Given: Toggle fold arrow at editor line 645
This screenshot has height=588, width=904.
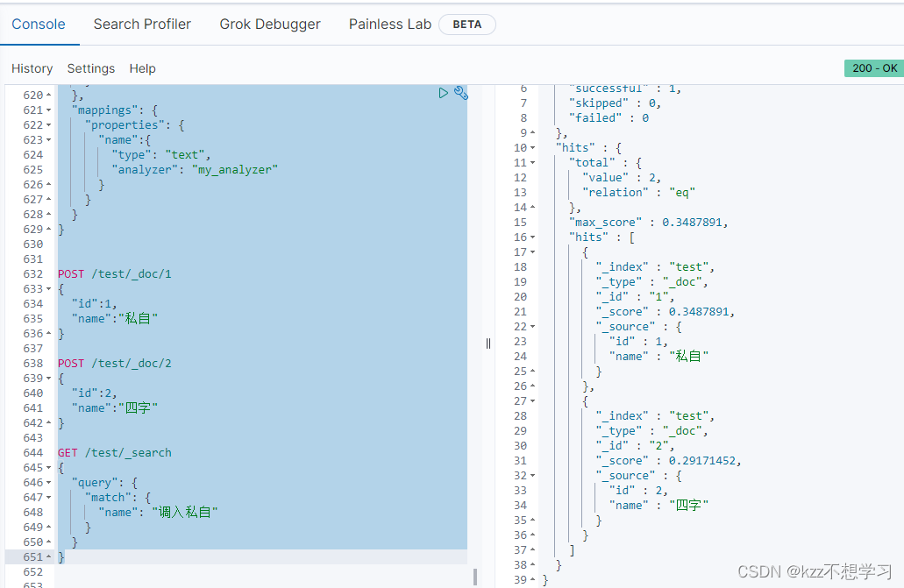Looking at the screenshot, I should [48, 468].
